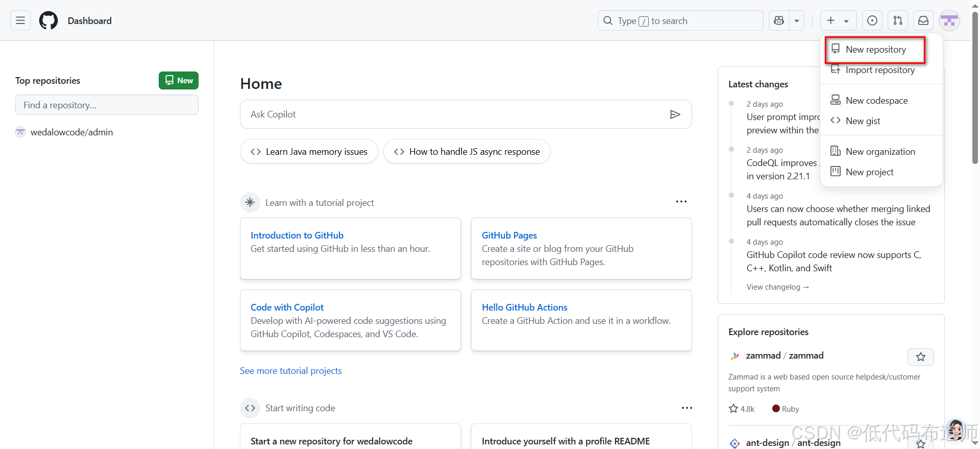Choose New codespace menu item
Image resolution: width=980 pixels, height=449 pixels.
point(876,101)
